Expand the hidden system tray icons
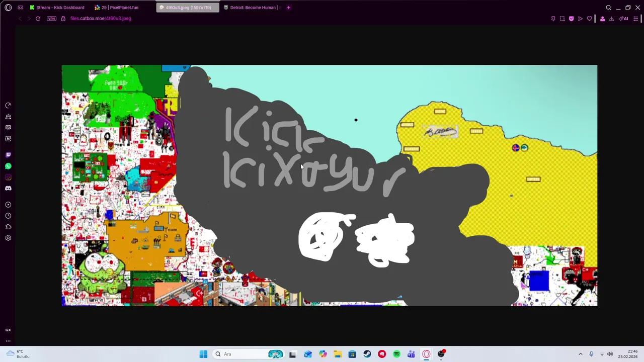The width and height of the screenshot is (644, 362). (x=580, y=354)
